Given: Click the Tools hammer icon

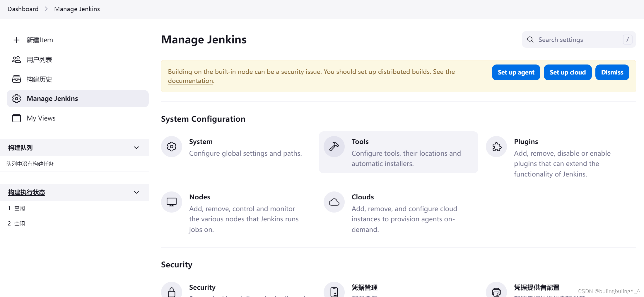Looking at the screenshot, I should [334, 147].
